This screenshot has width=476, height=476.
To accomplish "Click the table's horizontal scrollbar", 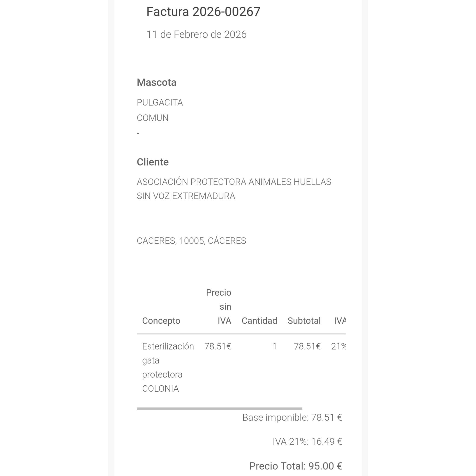I will (x=219, y=409).
